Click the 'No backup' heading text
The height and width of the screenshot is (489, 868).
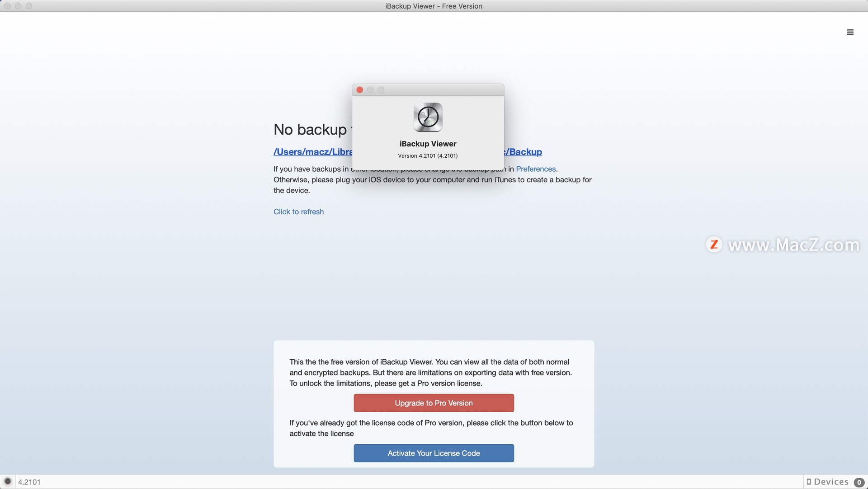point(310,130)
